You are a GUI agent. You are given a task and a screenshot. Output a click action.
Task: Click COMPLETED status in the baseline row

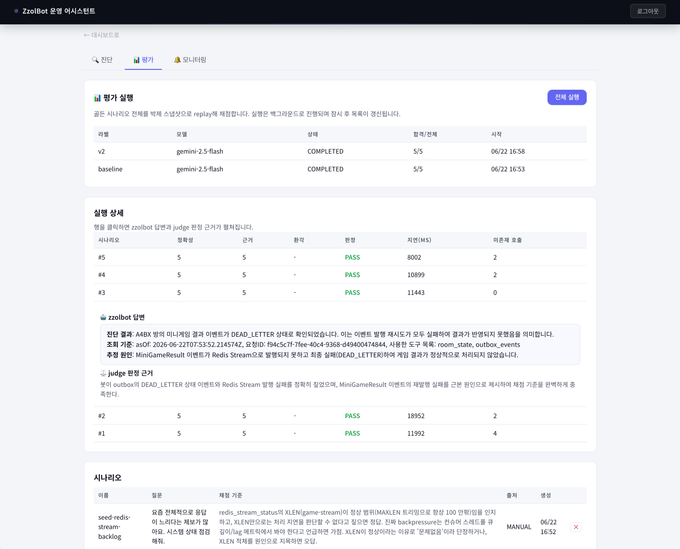point(325,169)
